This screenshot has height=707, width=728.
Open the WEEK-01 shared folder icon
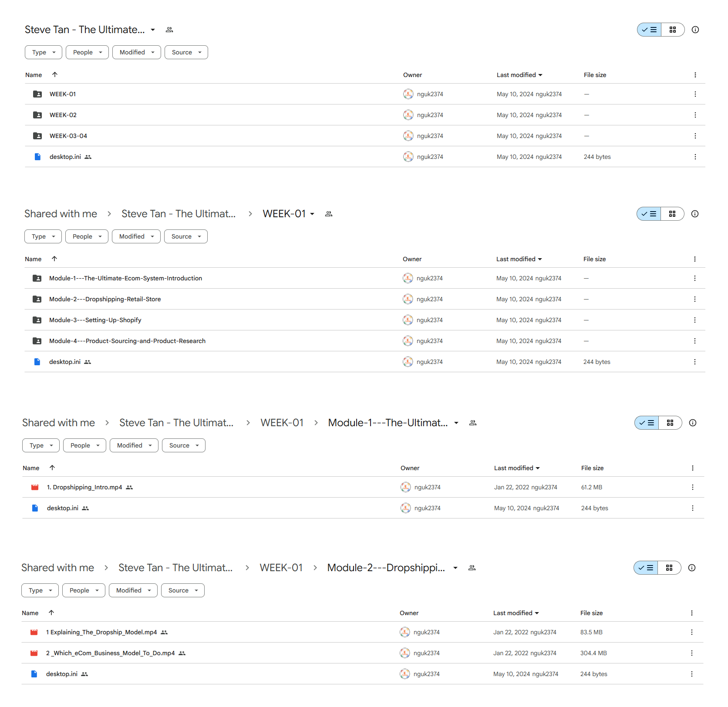(37, 94)
